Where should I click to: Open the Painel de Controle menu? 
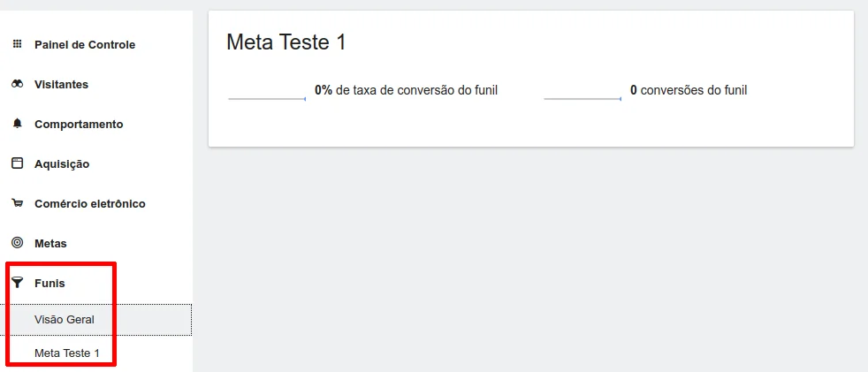(85, 44)
